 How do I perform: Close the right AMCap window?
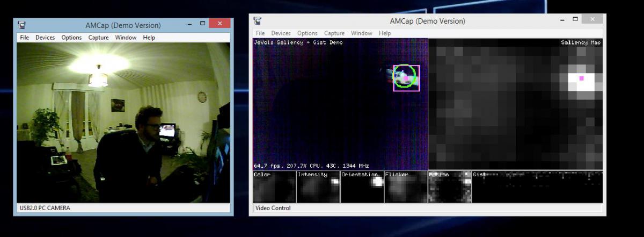coord(592,19)
